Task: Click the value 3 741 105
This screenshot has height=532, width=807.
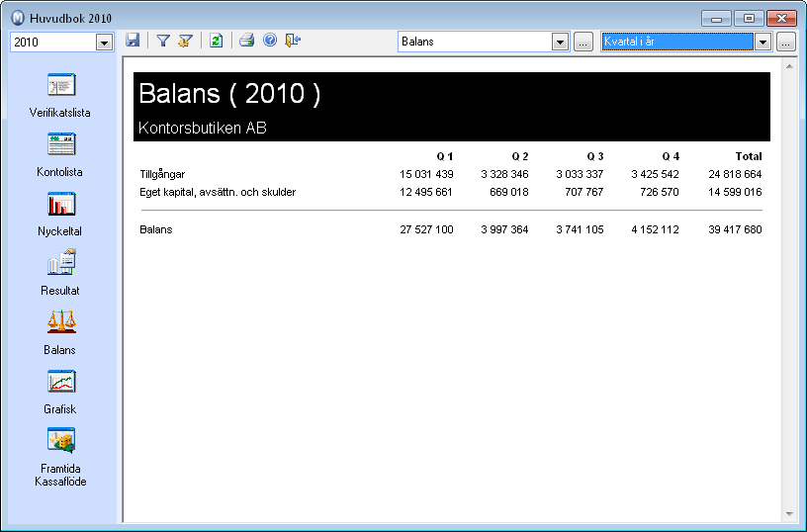Action: click(x=580, y=229)
